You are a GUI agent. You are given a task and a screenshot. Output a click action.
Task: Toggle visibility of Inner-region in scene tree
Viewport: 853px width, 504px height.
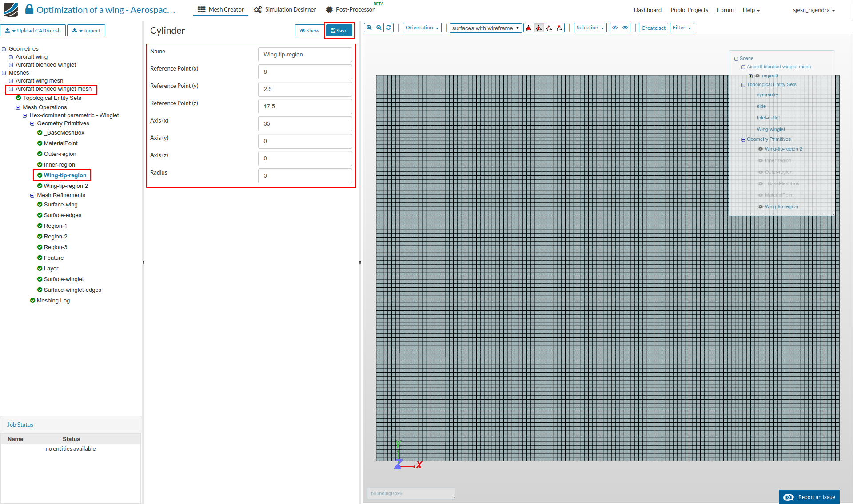[761, 161]
